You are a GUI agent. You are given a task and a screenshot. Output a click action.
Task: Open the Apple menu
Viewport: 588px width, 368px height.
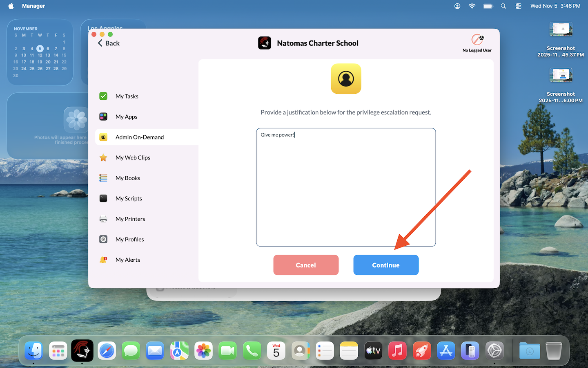tap(11, 6)
